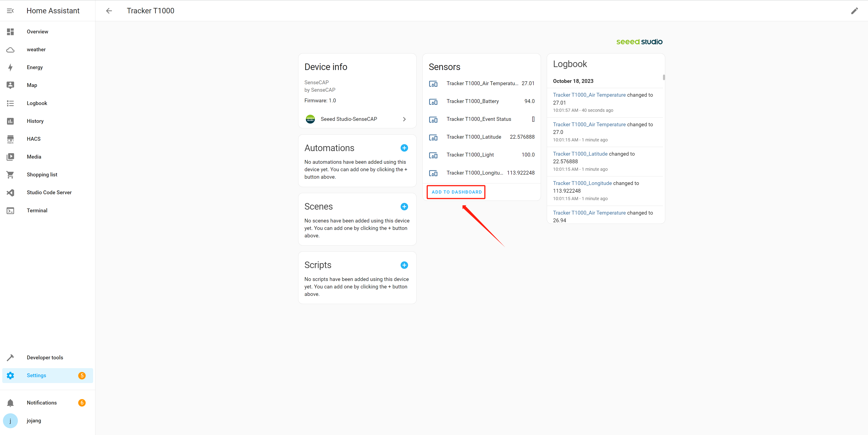Click the ADD TO DASHBOARD button
The image size is (868, 435).
click(x=457, y=192)
